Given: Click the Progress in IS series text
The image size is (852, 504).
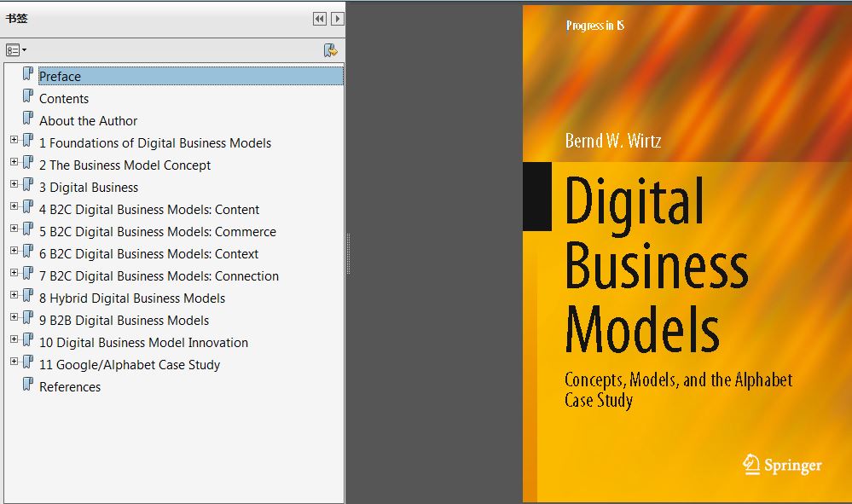Looking at the screenshot, I should pos(595,26).
